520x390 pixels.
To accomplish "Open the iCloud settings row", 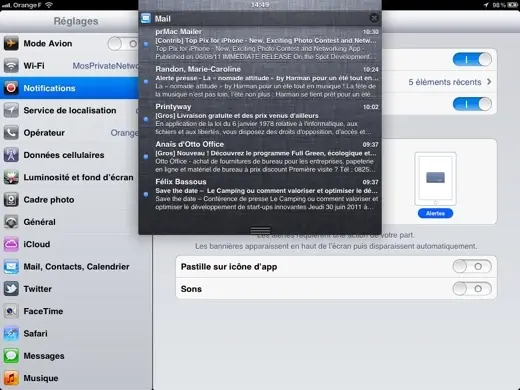I will pos(76,244).
